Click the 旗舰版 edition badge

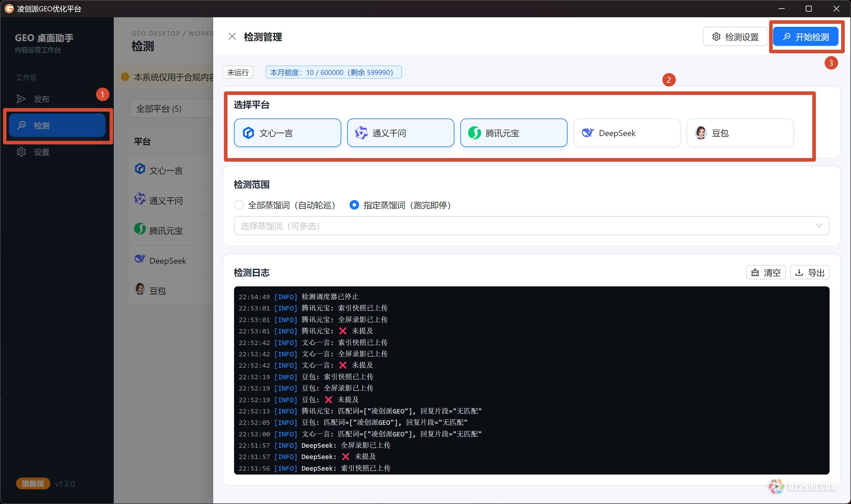click(x=33, y=483)
